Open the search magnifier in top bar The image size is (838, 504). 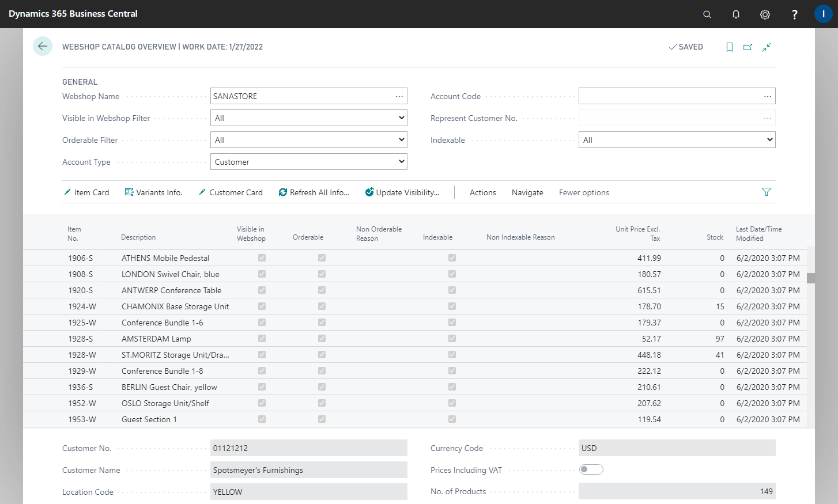707,14
